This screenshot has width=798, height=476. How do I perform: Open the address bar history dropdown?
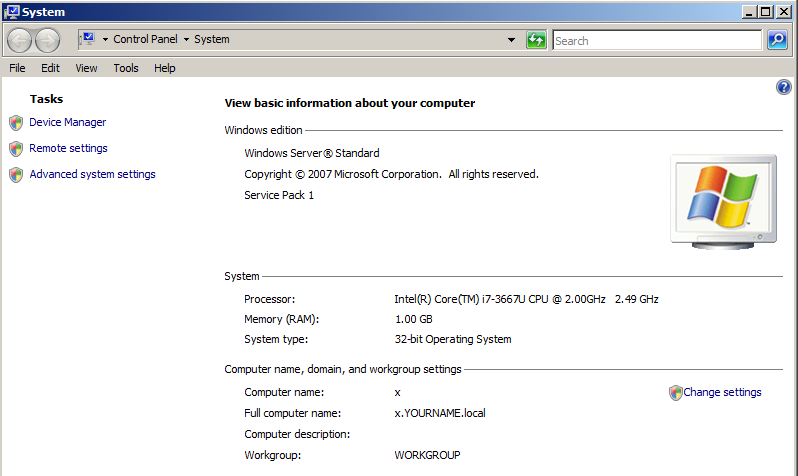tap(511, 40)
